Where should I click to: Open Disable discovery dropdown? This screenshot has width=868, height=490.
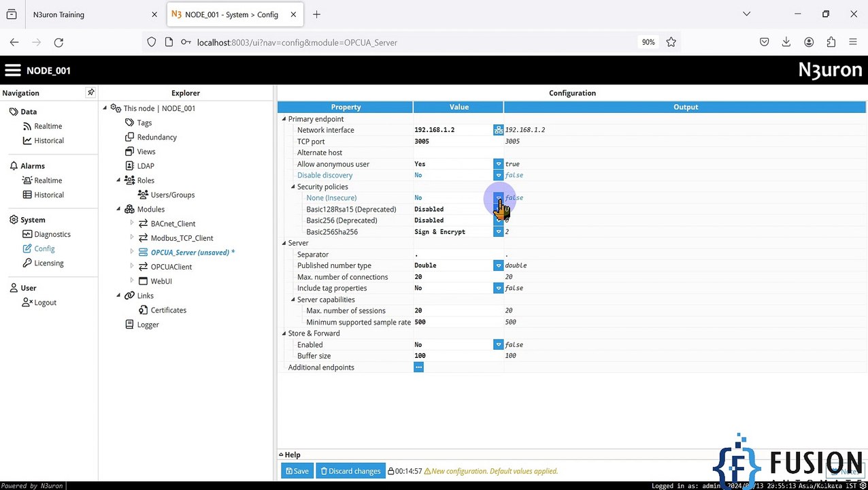(x=498, y=176)
